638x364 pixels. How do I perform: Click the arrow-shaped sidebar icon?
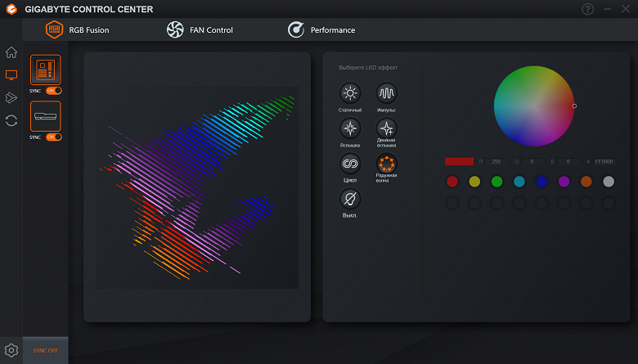(x=11, y=97)
